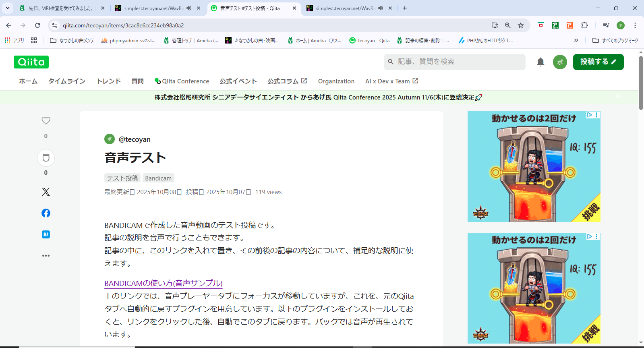Screen dimensions: 644x348
Task: Open the BANDICAMの使い方(音声サンプル) link
Action: point(164,283)
